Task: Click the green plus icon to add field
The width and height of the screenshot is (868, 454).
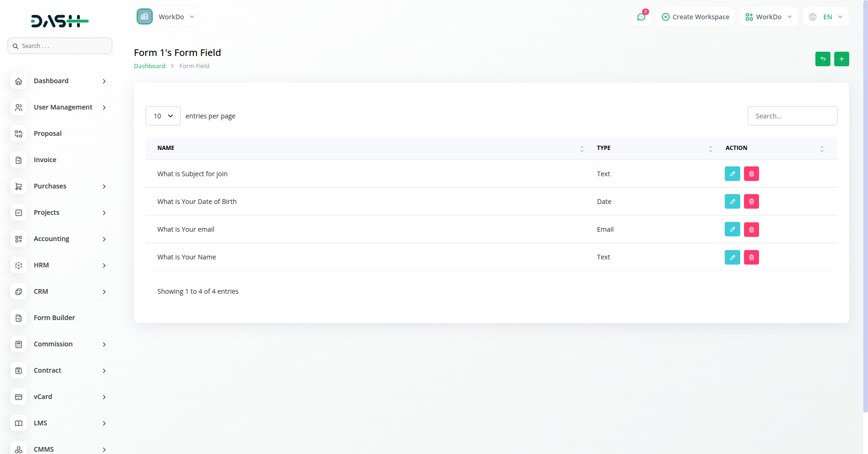Action: click(841, 59)
